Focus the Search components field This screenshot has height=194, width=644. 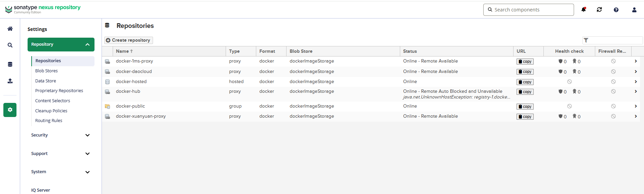tap(529, 10)
